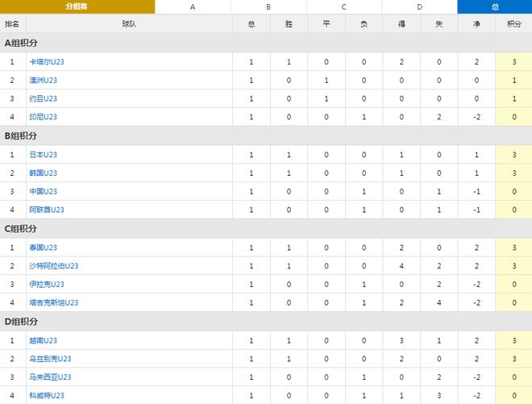Screen dimensions: 532x404
Task: Open the 乌兹别克U23 team link
Action: pos(50,359)
